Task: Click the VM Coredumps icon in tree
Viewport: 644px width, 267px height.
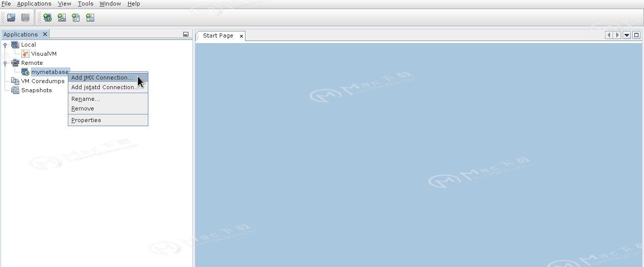Action: 15,81
